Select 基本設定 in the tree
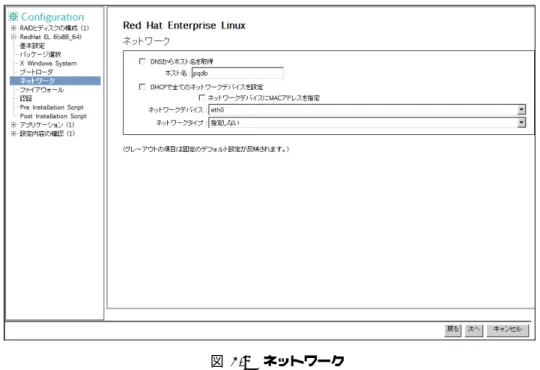 click(32, 46)
